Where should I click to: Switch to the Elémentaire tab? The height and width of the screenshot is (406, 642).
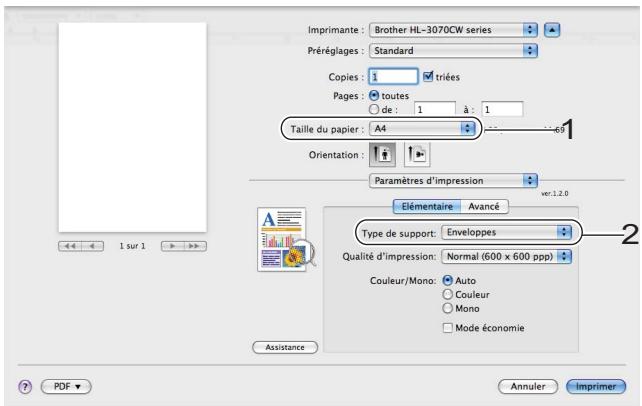pos(427,207)
